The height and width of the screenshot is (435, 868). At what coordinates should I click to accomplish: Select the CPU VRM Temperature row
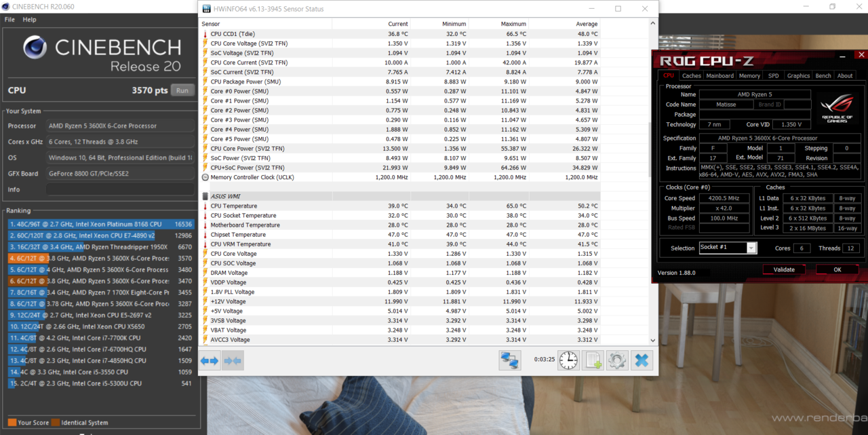pos(400,244)
